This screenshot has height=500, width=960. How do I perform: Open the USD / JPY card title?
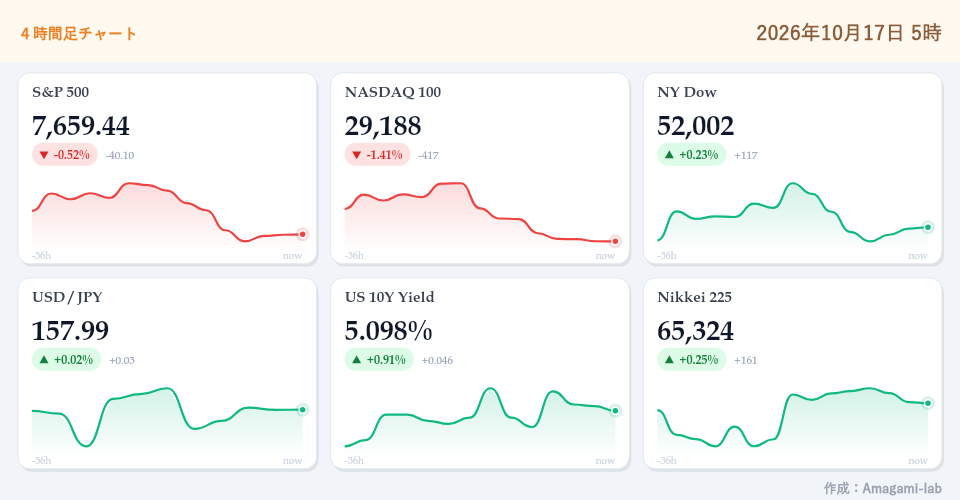67,297
